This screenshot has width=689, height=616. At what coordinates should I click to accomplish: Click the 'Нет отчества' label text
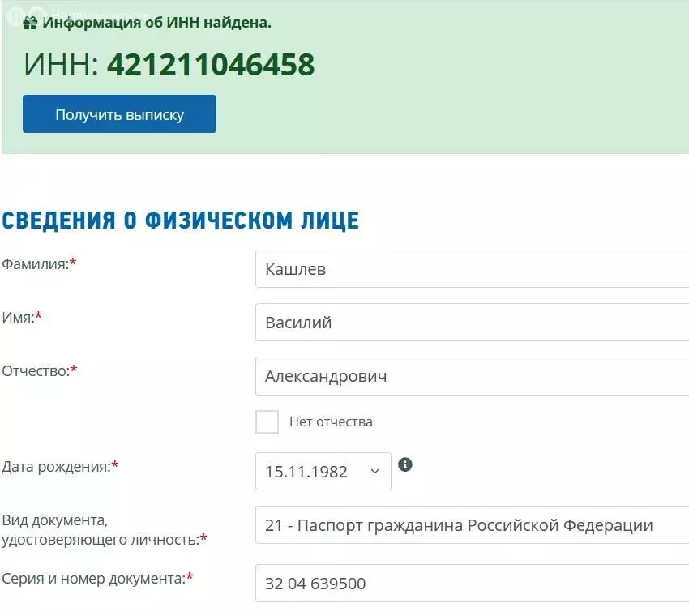tap(331, 421)
